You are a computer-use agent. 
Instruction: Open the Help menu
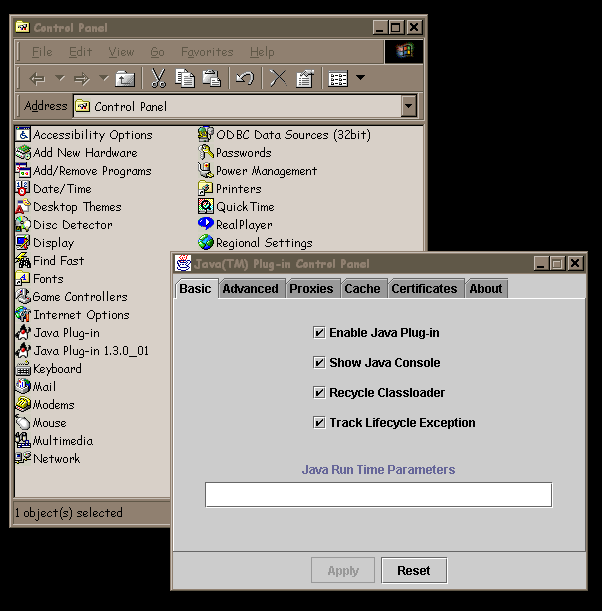(262, 52)
